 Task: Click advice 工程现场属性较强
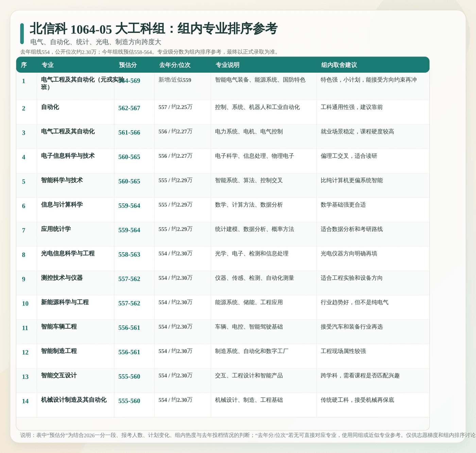point(343,352)
